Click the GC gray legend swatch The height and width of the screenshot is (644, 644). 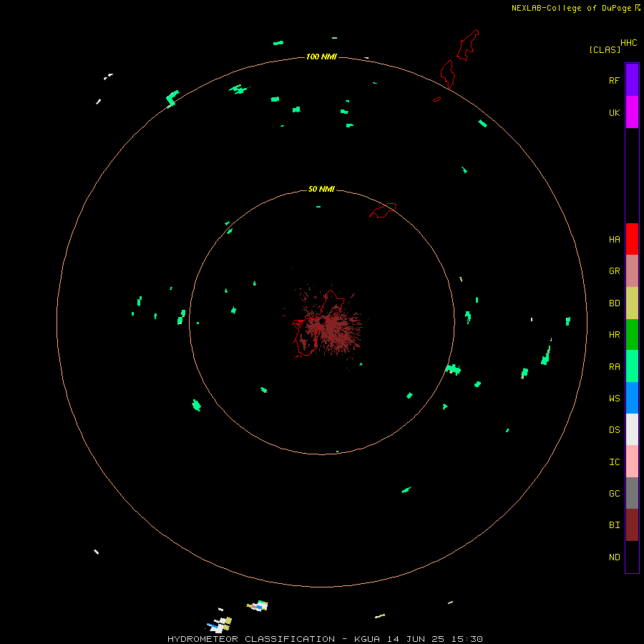[x=632, y=493]
